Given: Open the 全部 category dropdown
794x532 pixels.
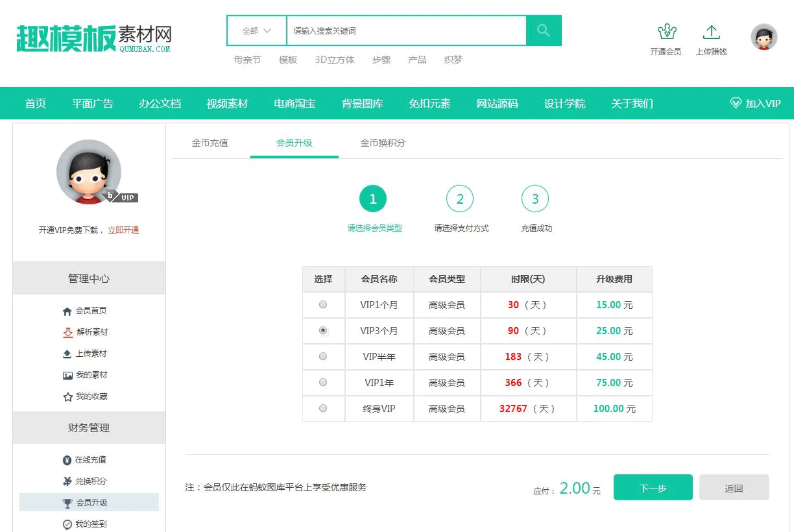Looking at the screenshot, I should tap(256, 30).
